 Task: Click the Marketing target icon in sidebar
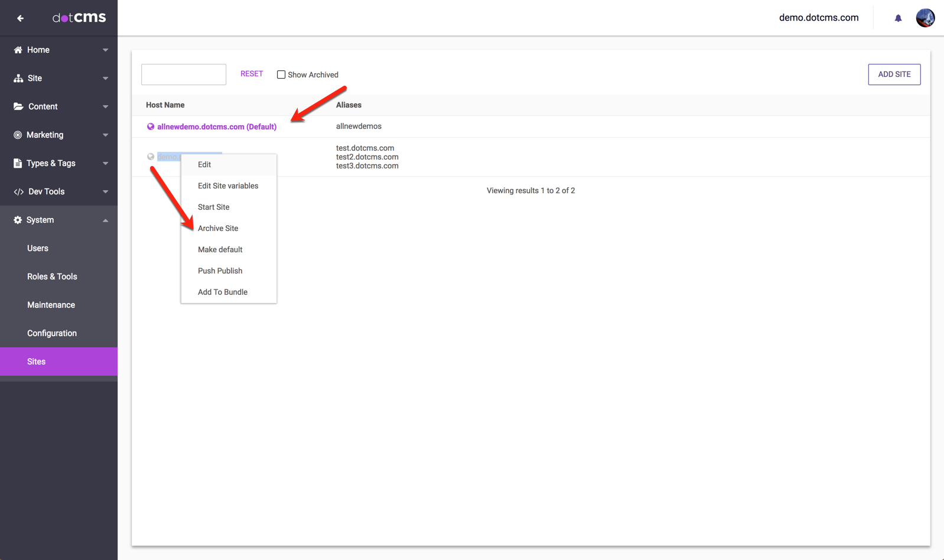click(18, 135)
